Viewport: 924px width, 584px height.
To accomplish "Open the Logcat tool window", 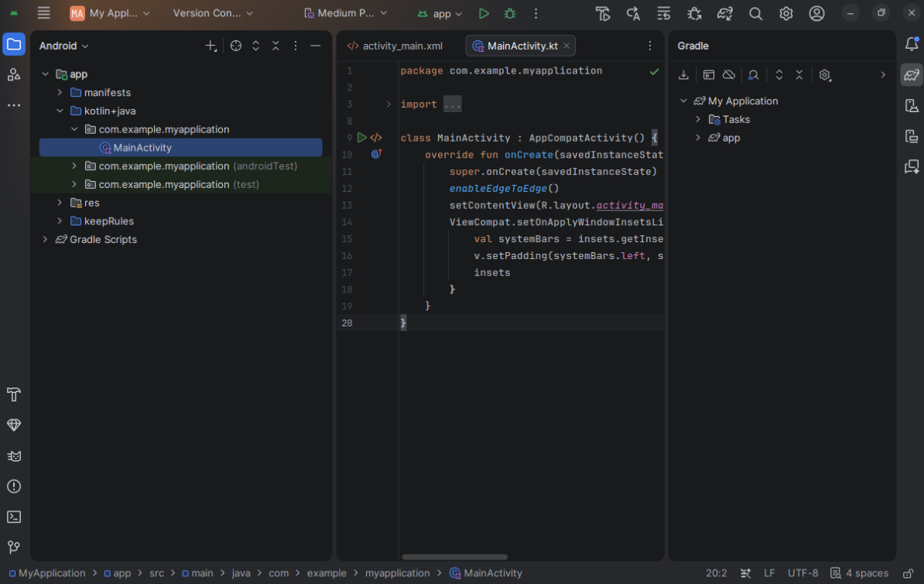I will tap(14, 456).
